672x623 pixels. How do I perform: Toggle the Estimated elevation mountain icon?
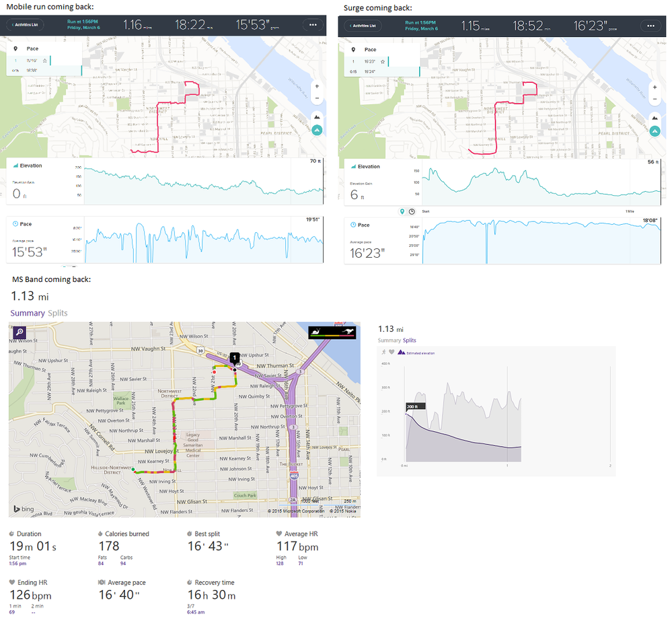(x=401, y=352)
